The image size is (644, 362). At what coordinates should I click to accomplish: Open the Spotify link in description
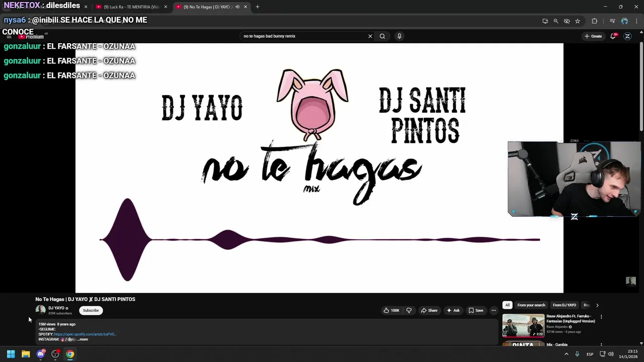(85, 334)
